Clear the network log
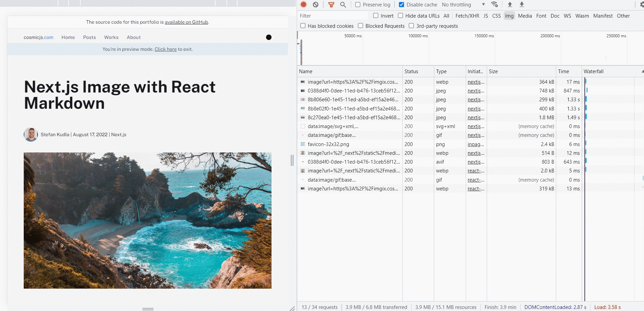Image resolution: width=644 pixels, height=311 pixels. (x=316, y=4)
